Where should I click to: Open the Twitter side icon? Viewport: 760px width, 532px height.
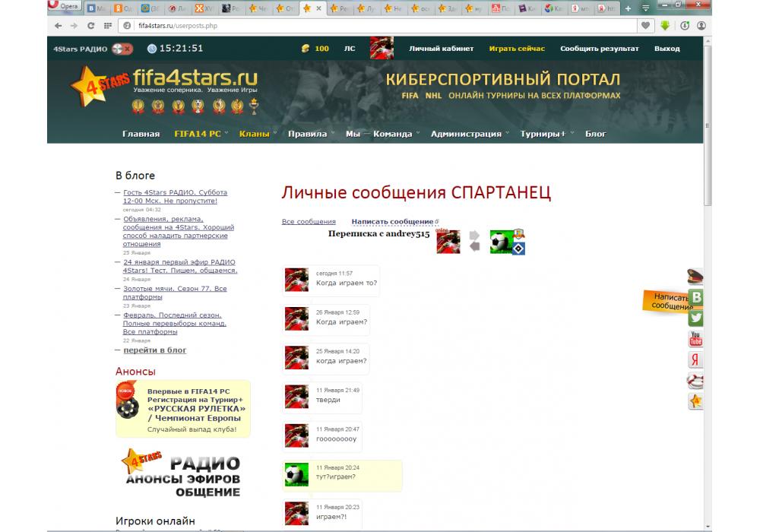(695, 318)
